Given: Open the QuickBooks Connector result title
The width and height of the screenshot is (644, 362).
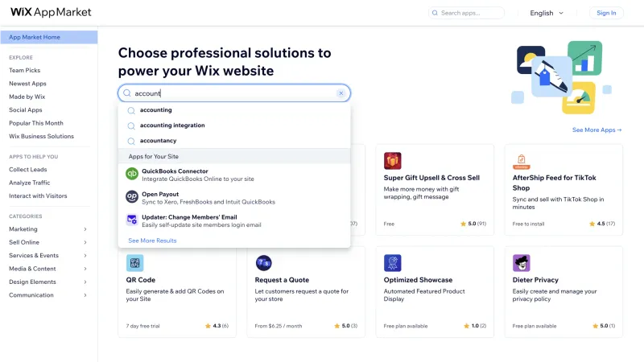Looking at the screenshot, I should pos(175,171).
